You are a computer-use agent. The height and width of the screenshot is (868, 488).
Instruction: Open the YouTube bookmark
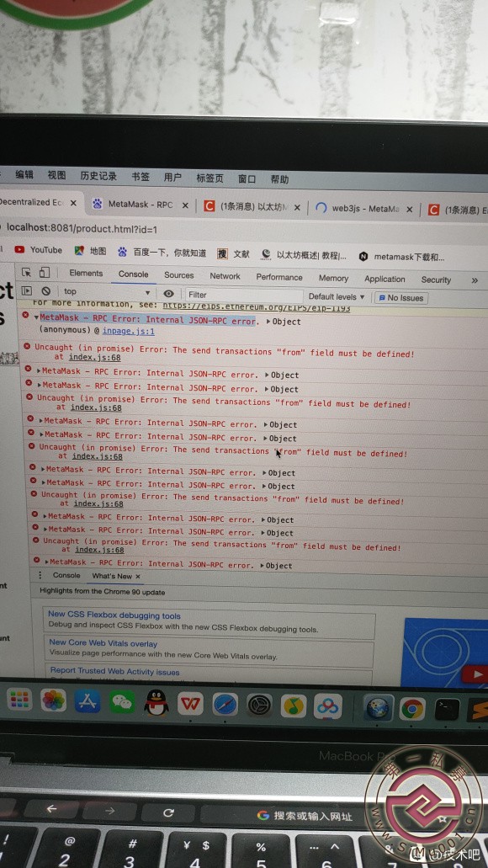(x=38, y=250)
